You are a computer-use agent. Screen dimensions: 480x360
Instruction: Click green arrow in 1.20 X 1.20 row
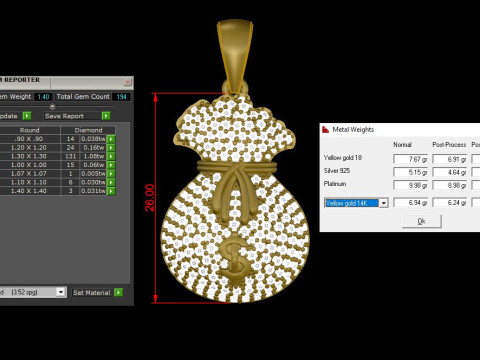click(111, 148)
